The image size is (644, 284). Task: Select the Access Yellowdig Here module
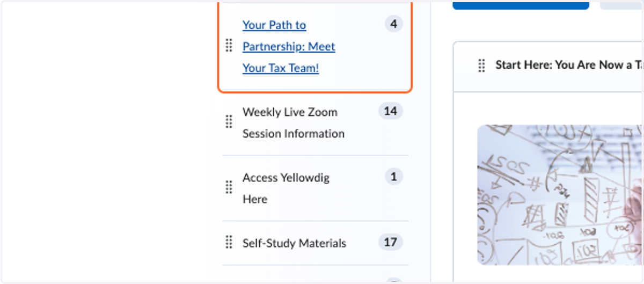coord(286,188)
